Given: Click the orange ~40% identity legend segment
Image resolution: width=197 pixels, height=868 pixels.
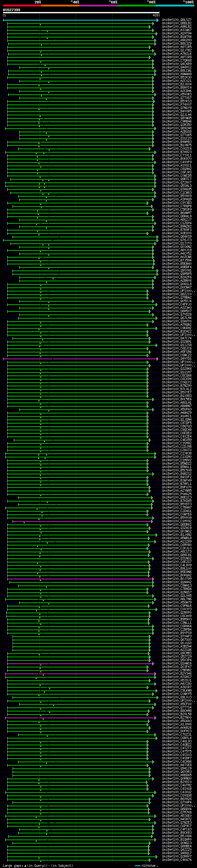Looking at the screenshot, I should [60, 6].
